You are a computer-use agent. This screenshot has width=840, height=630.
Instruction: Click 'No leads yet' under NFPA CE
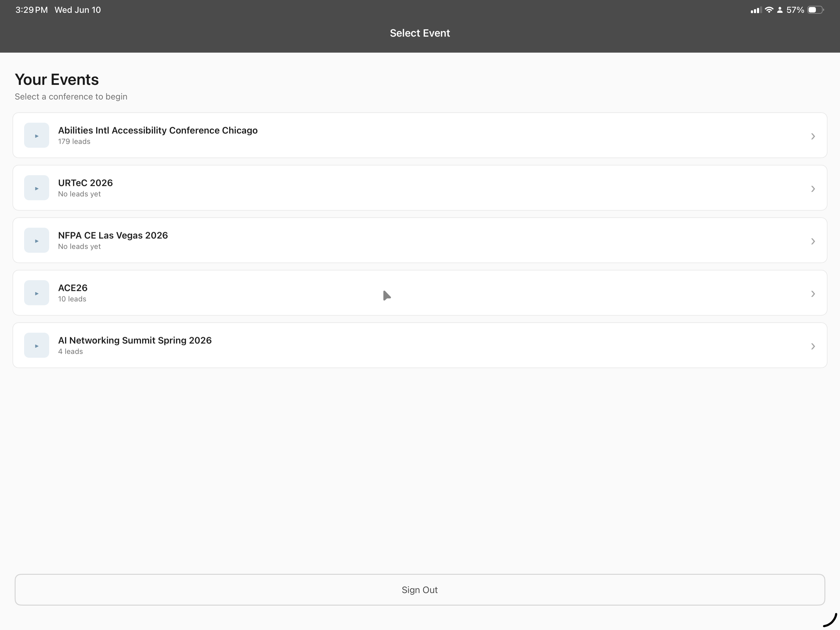[x=79, y=246]
